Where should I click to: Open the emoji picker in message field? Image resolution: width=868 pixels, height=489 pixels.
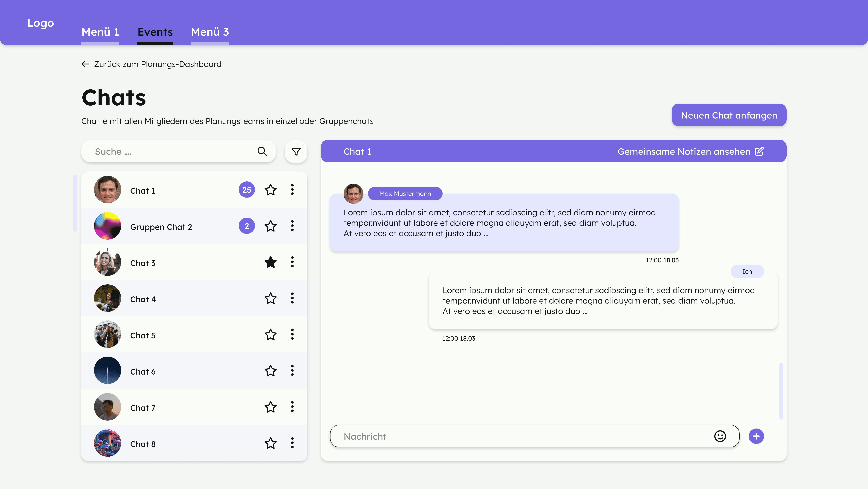click(x=720, y=436)
